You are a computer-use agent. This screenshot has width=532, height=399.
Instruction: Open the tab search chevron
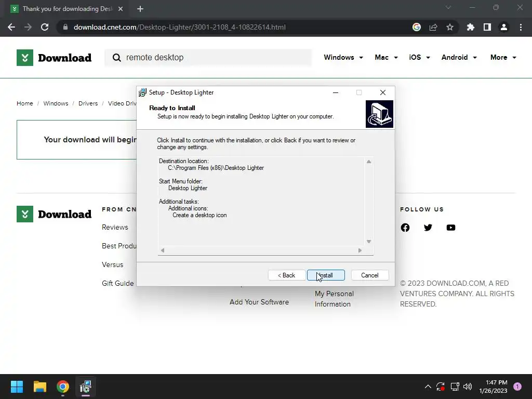tap(448, 7)
